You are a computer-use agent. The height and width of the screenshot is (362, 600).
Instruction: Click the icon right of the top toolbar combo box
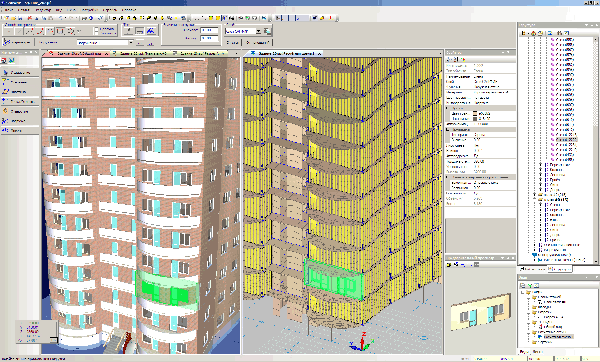click(267, 31)
